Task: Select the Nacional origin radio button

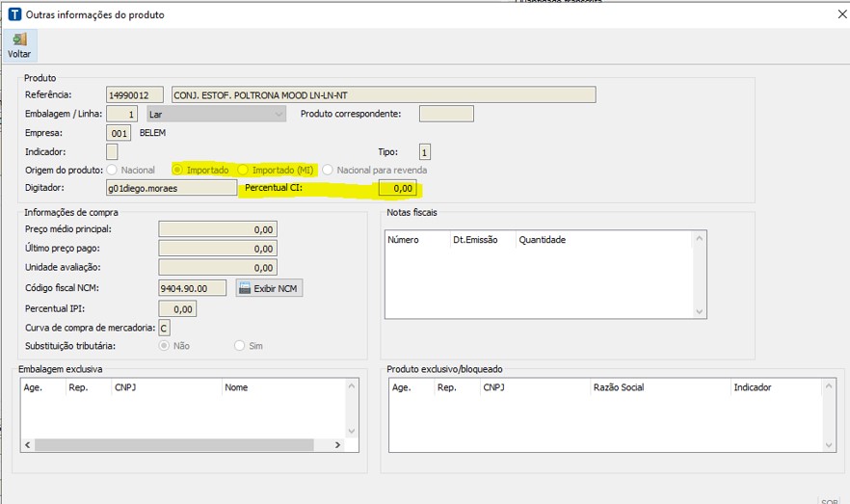Action: (112, 170)
